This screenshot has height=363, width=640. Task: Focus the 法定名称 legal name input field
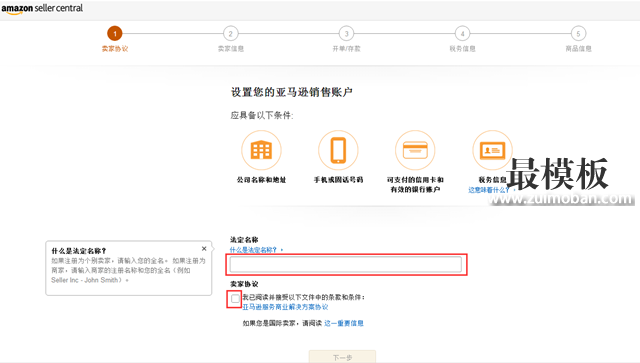[346, 265]
